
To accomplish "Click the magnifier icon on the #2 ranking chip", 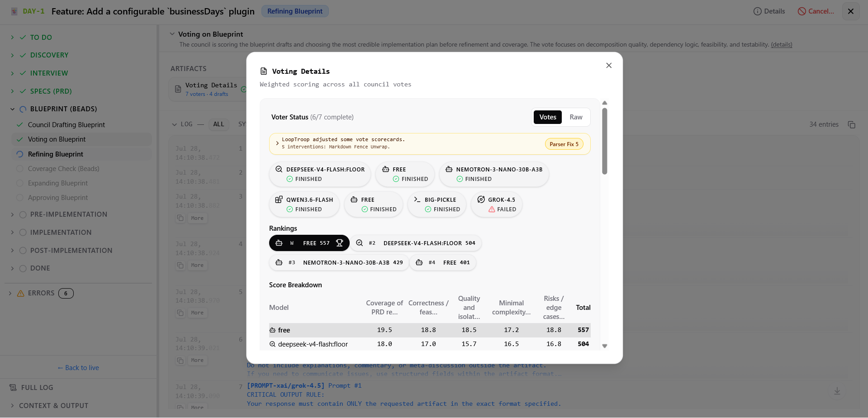I will pyautogui.click(x=360, y=243).
